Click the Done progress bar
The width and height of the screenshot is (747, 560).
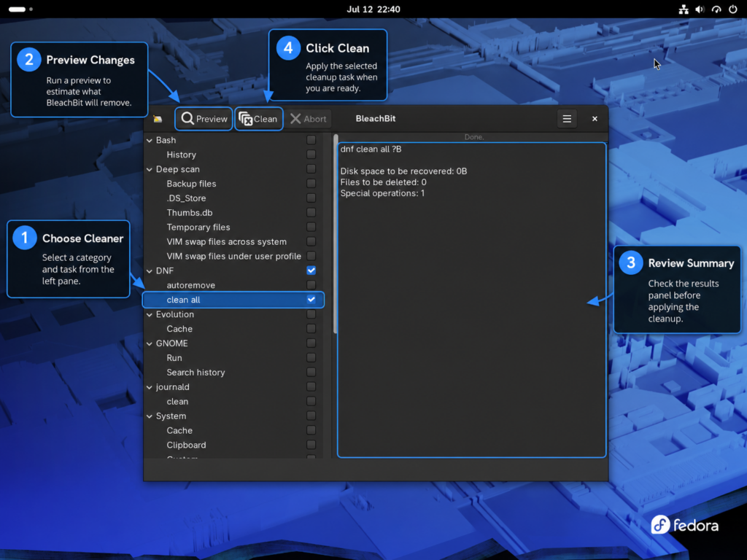tap(473, 137)
